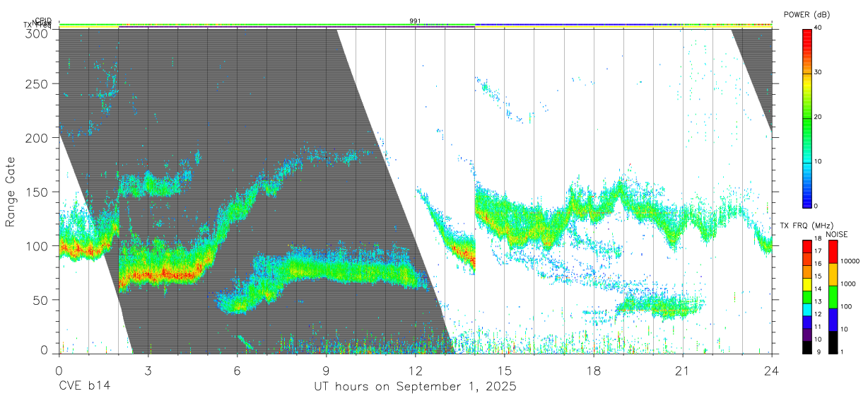Viewport: 868px width, 401px height.
Task: Click the POWER (dB) color bar title
Action: pyautogui.click(x=808, y=15)
